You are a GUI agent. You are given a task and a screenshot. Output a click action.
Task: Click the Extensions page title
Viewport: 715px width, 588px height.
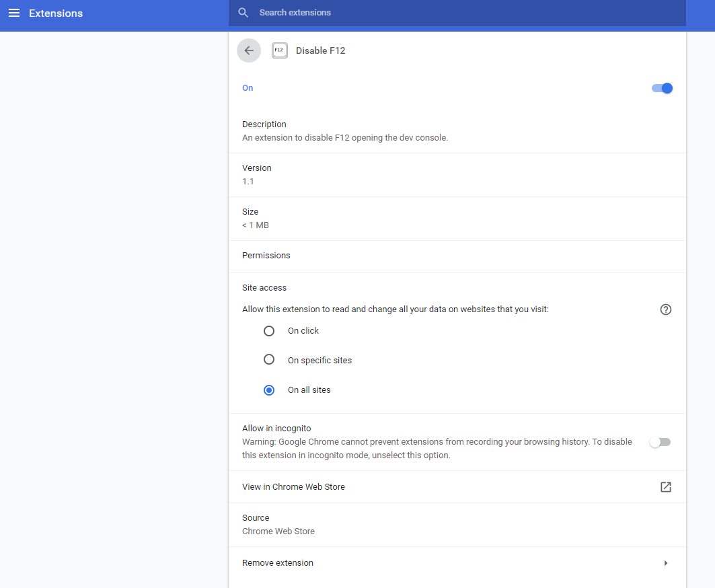pos(56,13)
